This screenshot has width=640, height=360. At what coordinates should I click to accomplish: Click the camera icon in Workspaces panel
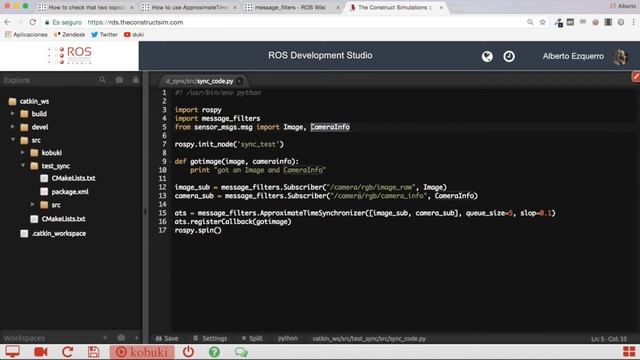coord(121,338)
